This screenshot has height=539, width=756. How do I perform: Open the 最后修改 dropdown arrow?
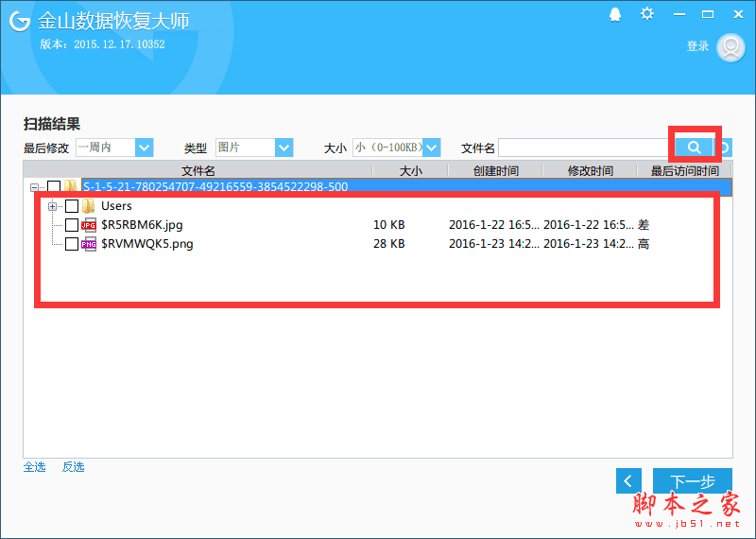(145, 148)
